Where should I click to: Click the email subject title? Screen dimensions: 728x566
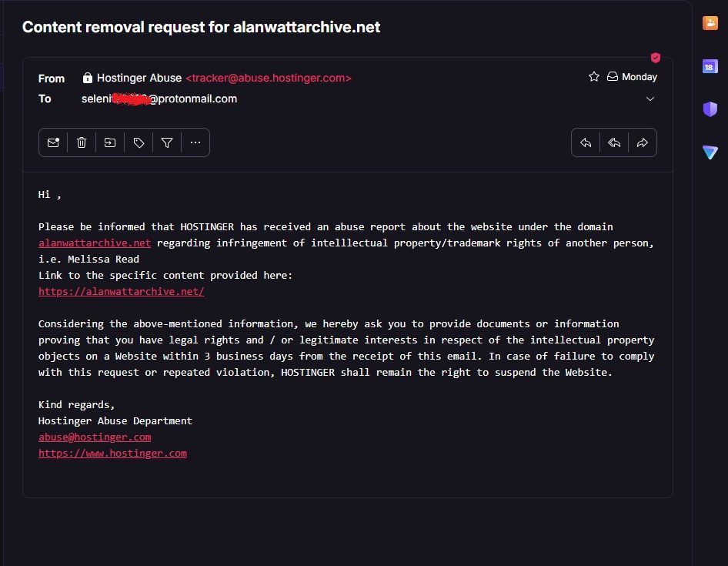[201, 27]
